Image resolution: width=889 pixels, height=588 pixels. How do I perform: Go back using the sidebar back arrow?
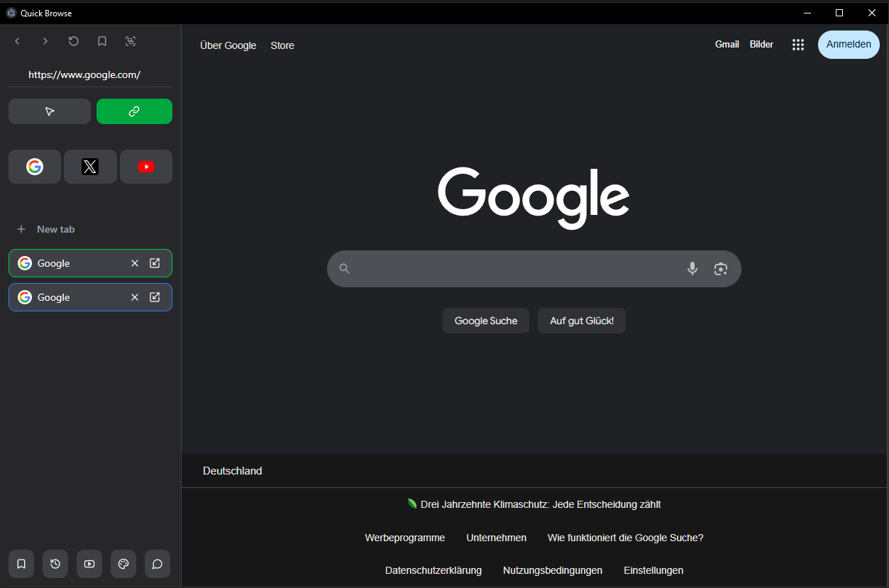coord(18,41)
